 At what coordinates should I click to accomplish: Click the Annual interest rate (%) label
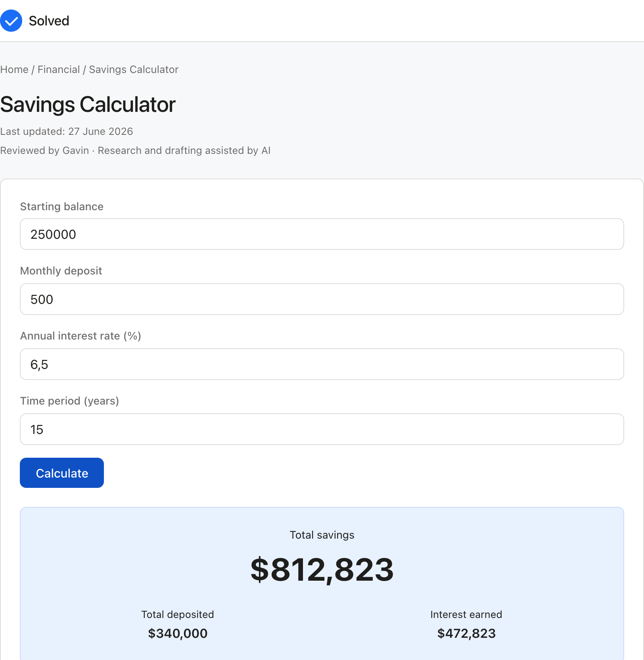pyautogui.click(x=81, y=336)
